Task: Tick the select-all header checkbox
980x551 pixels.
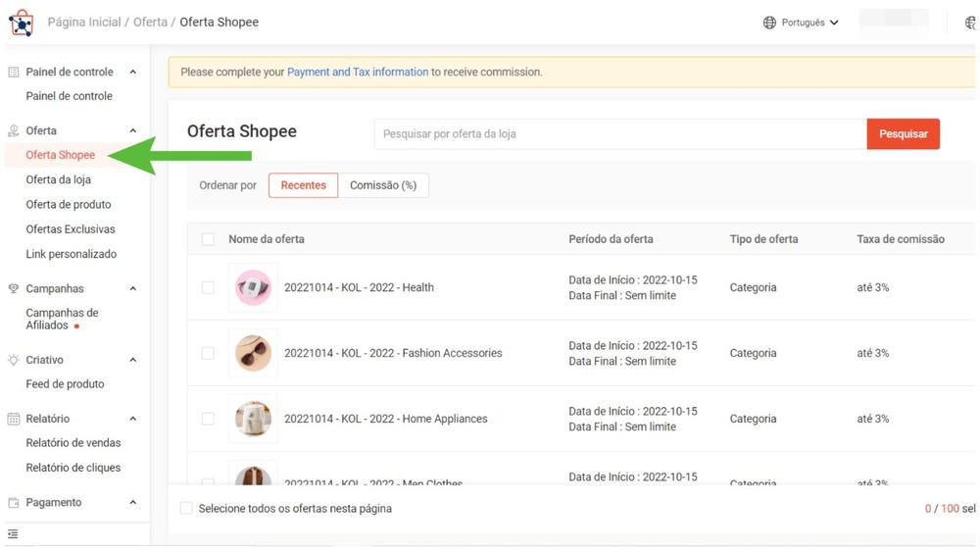Action: coord(208,239)
